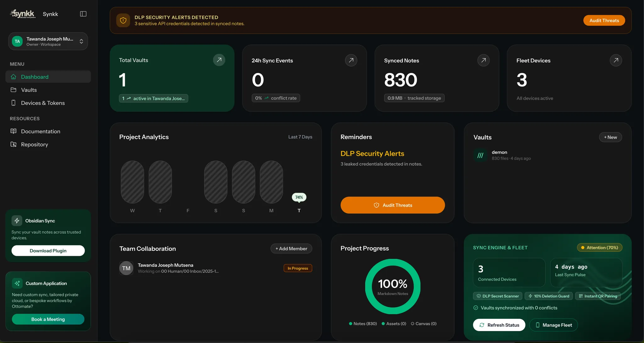Click Tawanda Joseph Mutsena member name
Viewport: 644px width, 343px height.
tap(165, 265)
